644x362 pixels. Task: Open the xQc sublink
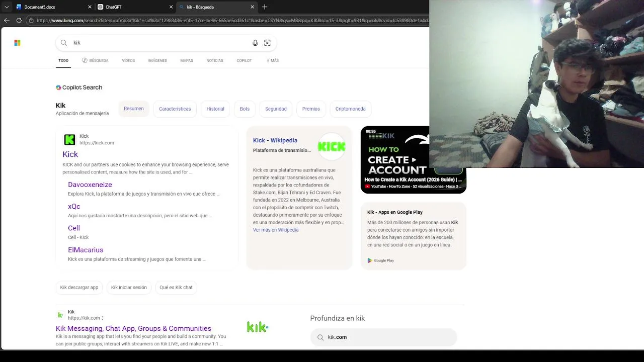[x=74, y=206]
